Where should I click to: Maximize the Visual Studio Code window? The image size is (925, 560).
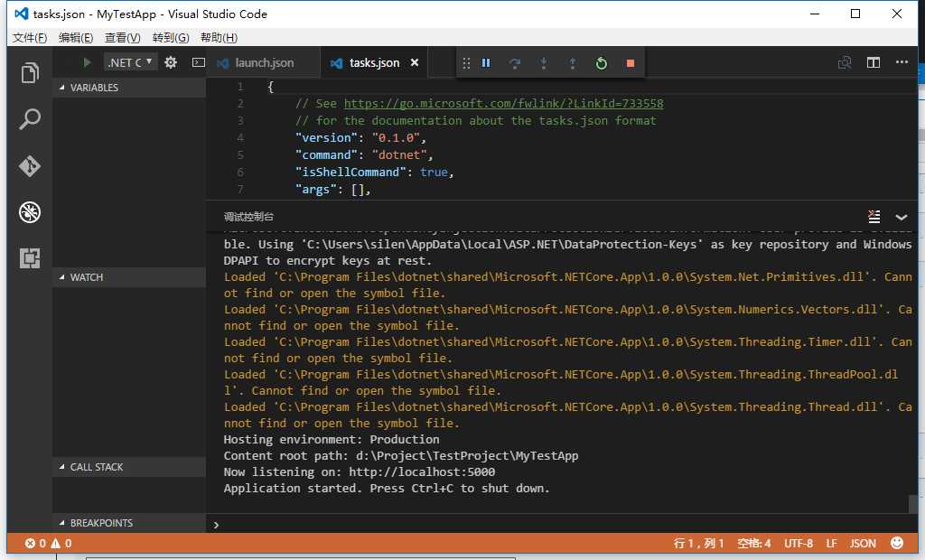(855, 14)
